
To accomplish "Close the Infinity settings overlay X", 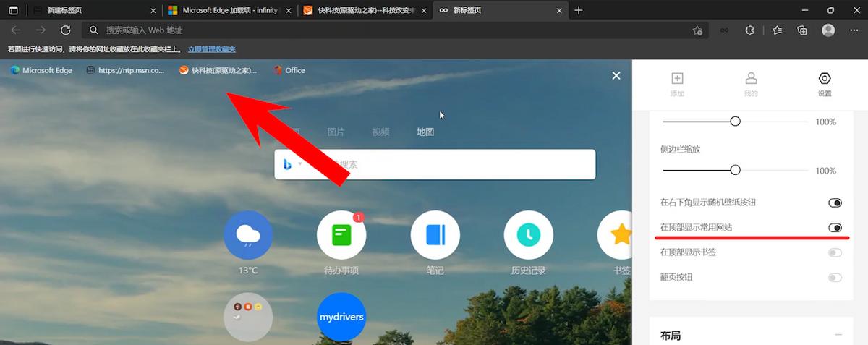I will [x=616, y=75].
